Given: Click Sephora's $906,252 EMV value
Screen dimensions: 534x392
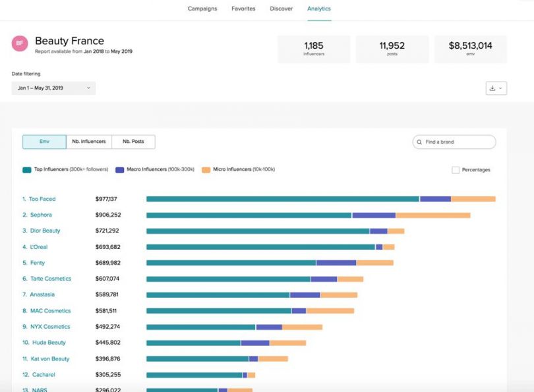Looking at the screenshot, I should [x=108, y=215].
